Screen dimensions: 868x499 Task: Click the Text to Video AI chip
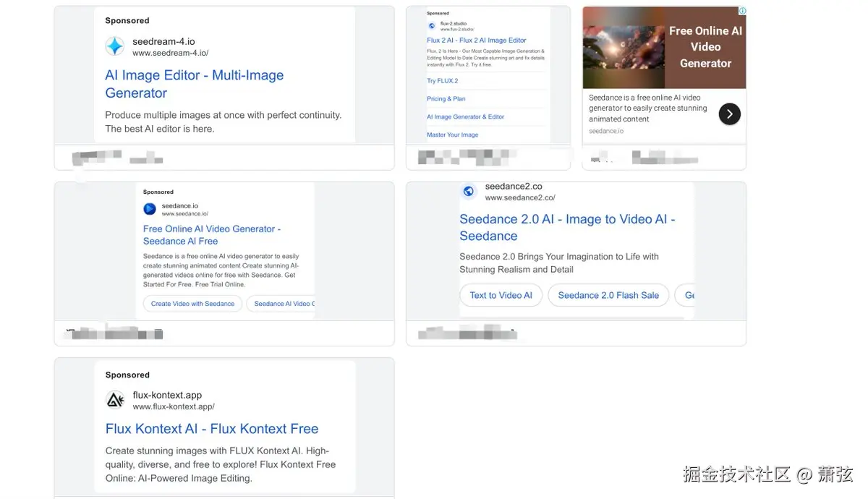coord(501,295)
